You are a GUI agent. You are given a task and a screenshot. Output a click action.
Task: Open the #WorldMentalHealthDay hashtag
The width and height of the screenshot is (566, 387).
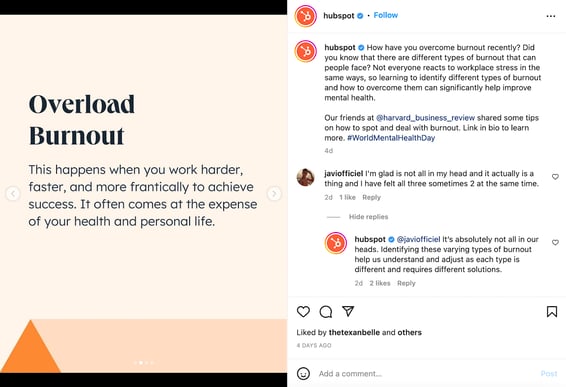391,138
